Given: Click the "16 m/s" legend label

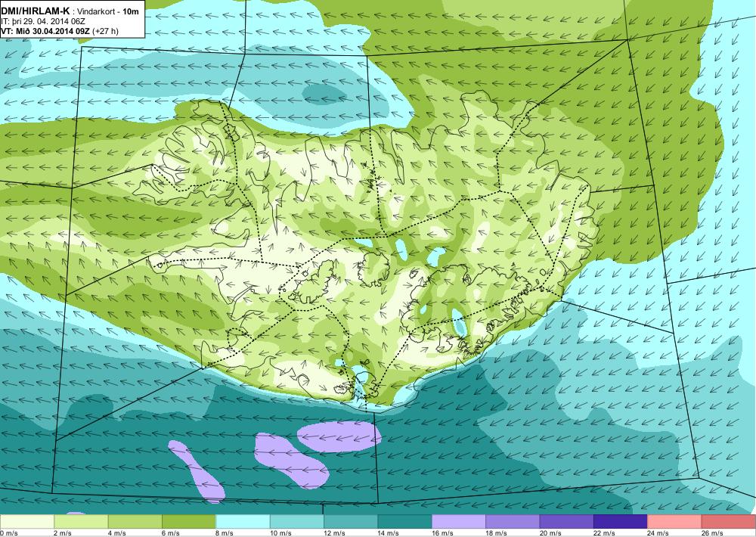Looking at the screenshot, I should [x=442, y=533].
